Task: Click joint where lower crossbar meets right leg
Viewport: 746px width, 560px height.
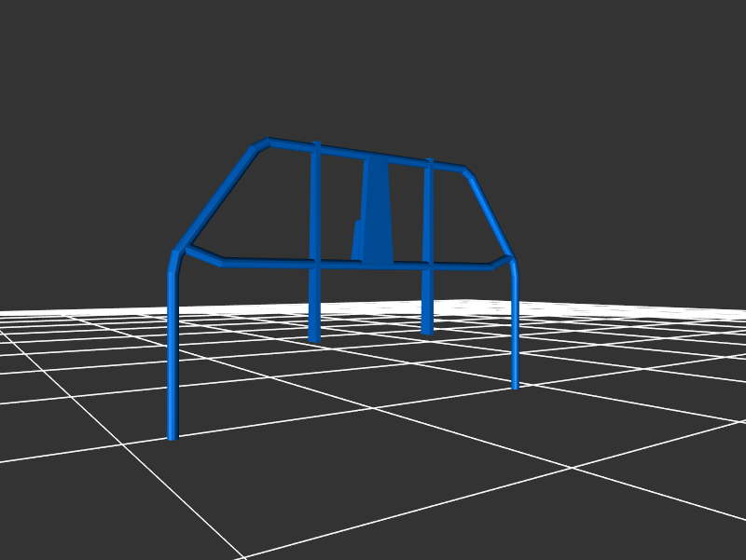Action: click(x=511, y=259)
